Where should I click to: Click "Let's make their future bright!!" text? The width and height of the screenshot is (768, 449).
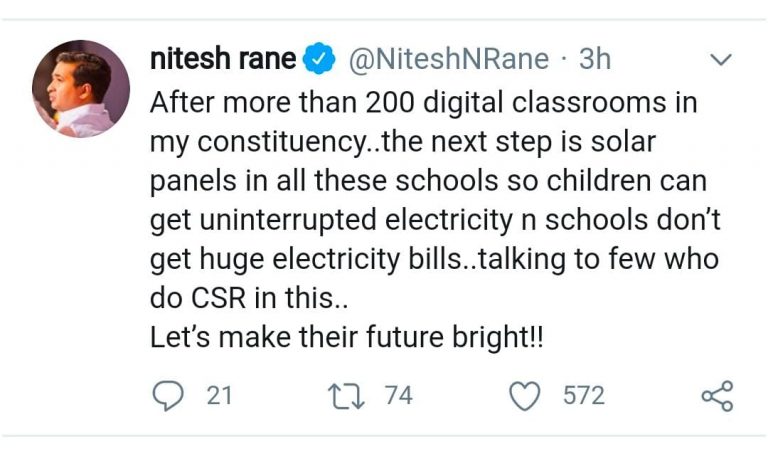(x=347, y=337)
